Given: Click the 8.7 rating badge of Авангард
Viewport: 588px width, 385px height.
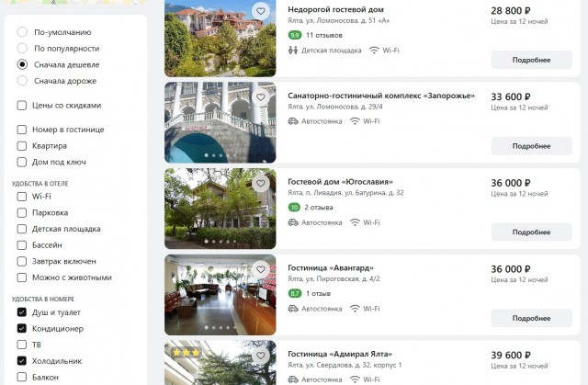Looking at the screenshot, I should pyautogui.click(x=295, y=293).
